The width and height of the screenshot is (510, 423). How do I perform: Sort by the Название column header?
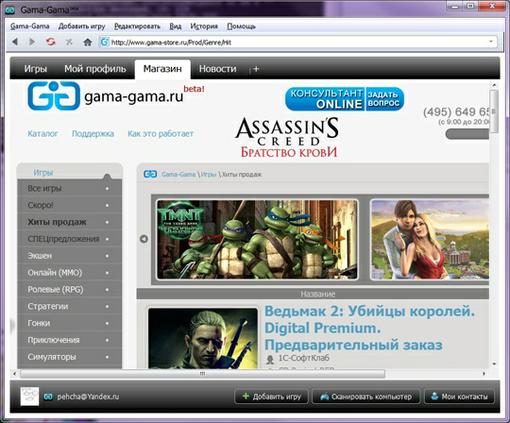[318, 294]
